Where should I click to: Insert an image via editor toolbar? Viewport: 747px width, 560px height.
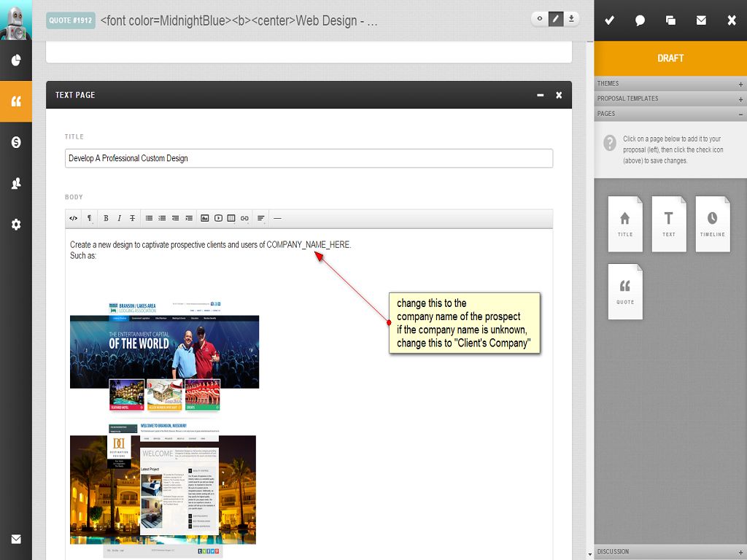[x=205, y=218]
